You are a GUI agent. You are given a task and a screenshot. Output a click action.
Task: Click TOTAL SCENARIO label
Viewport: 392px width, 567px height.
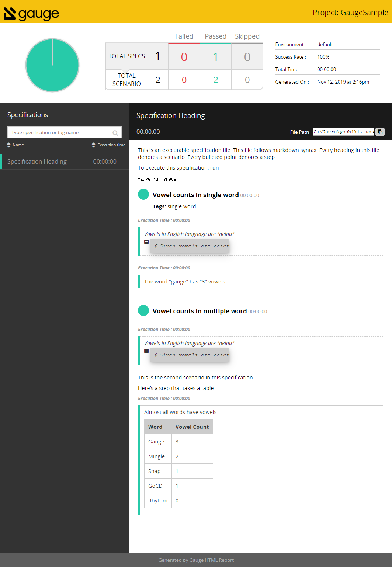(126, 80)
